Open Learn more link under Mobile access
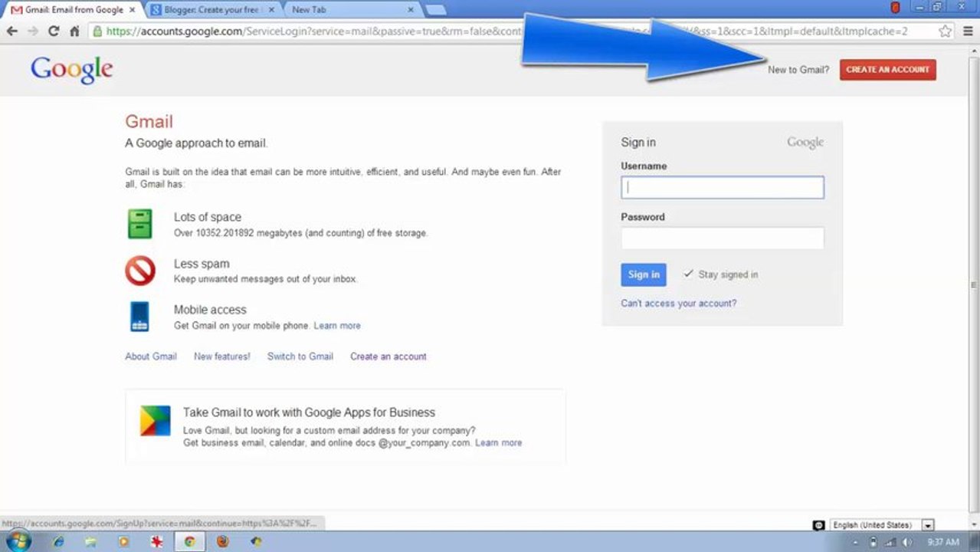The width and height of the screenshot is (980, 552). pos(337,326)
